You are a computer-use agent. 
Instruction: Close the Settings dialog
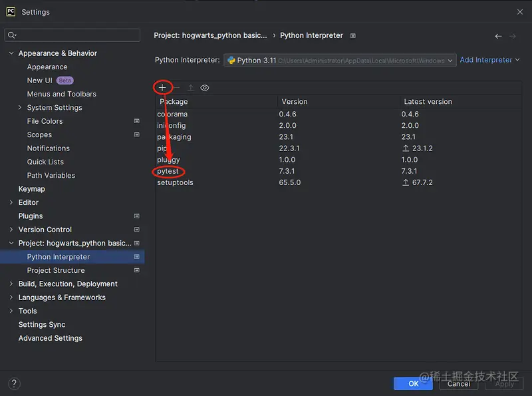click(520, 12)
